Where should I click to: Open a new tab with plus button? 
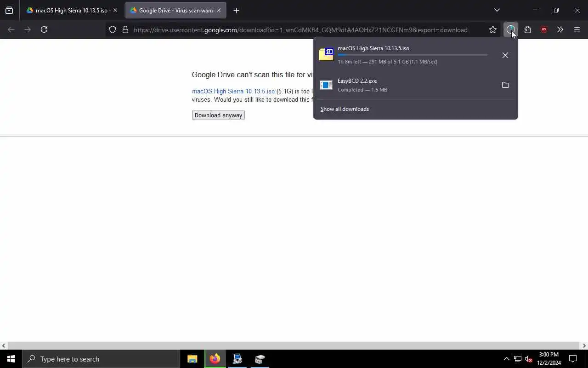coord(236,10)
